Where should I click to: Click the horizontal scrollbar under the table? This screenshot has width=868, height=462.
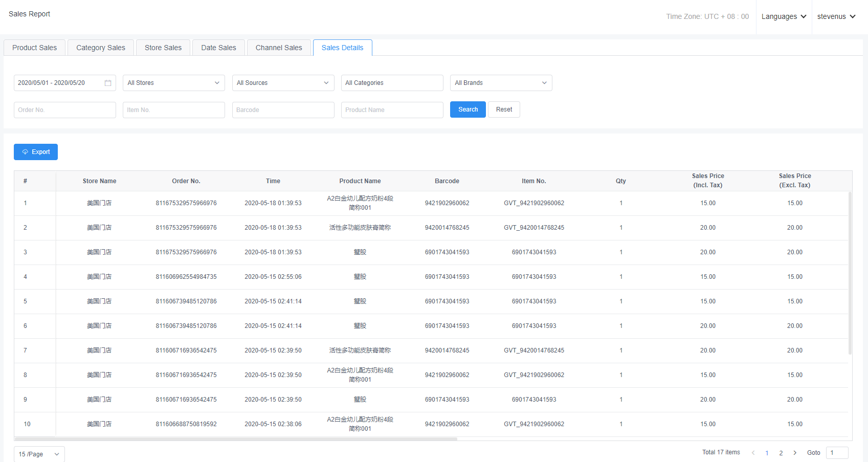click(x=235, y=438)
